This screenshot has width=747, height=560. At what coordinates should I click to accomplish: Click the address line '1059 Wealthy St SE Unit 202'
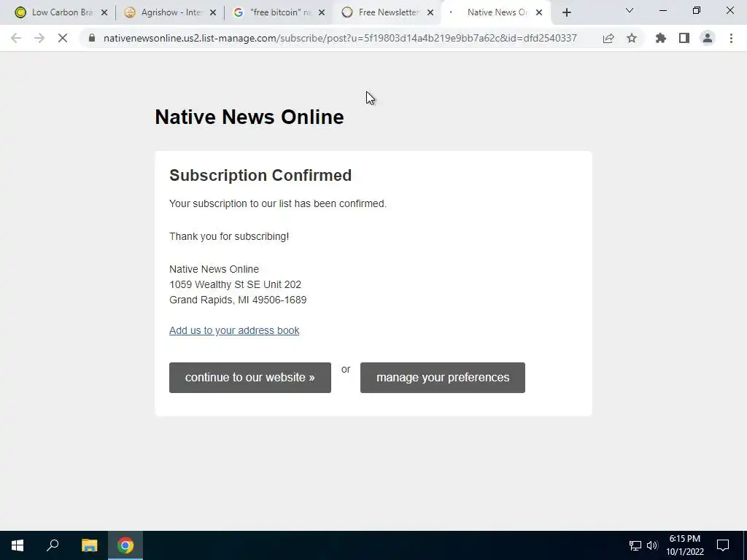(236, 284)
